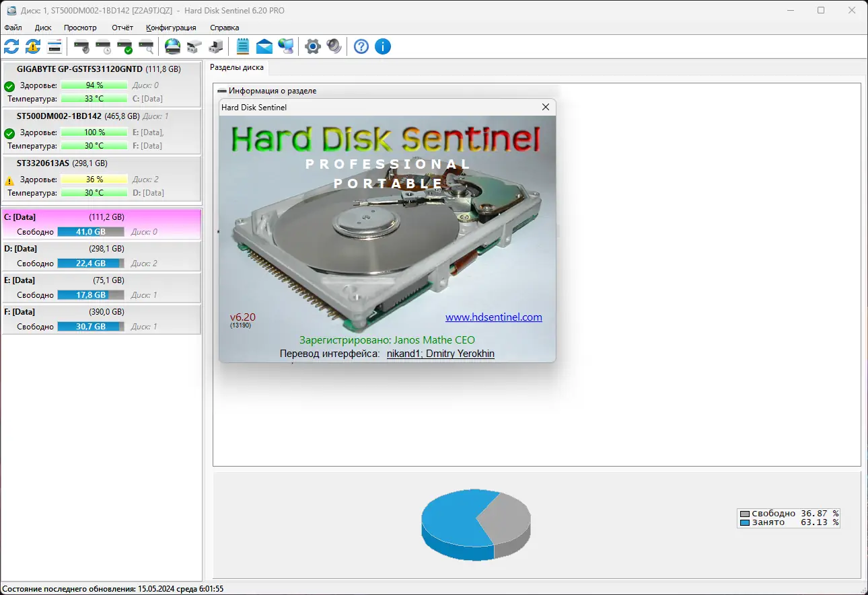The image size is (868, 595).
Task: Click the blue envelope e-mail icon
Action: click(x=264, y=46)
